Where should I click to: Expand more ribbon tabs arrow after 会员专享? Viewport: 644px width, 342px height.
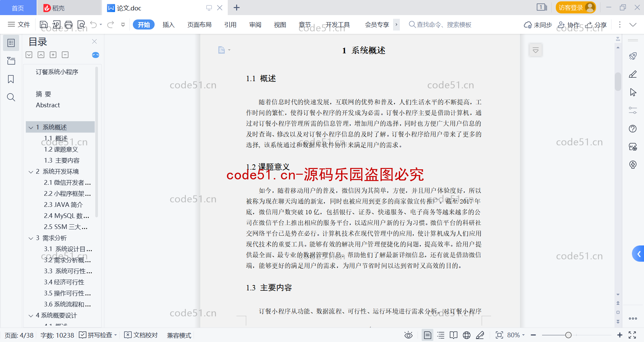pos(396,24)
